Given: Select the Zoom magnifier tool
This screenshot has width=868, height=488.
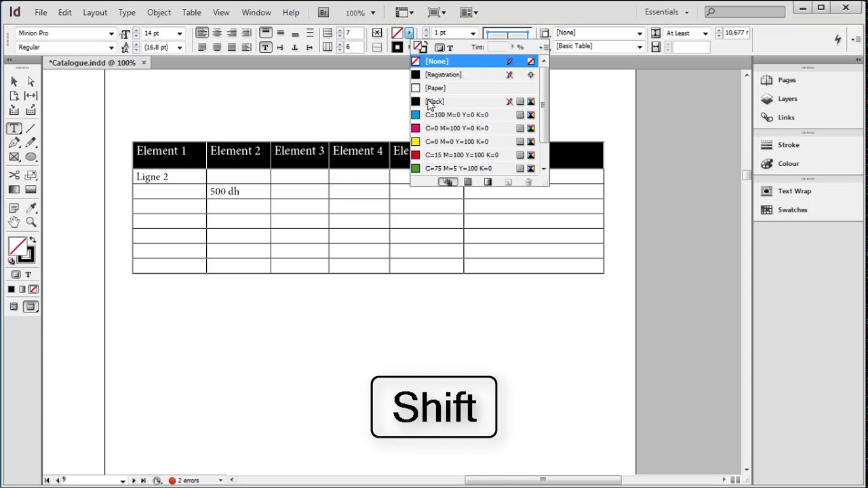Looking at the screenshot, I should pos(31,222).
